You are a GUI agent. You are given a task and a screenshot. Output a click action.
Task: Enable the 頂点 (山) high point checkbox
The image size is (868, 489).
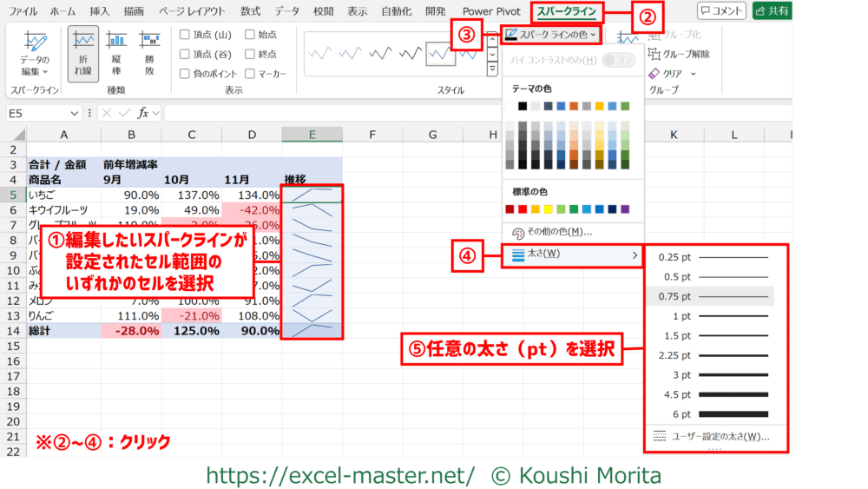pos(186,35)
